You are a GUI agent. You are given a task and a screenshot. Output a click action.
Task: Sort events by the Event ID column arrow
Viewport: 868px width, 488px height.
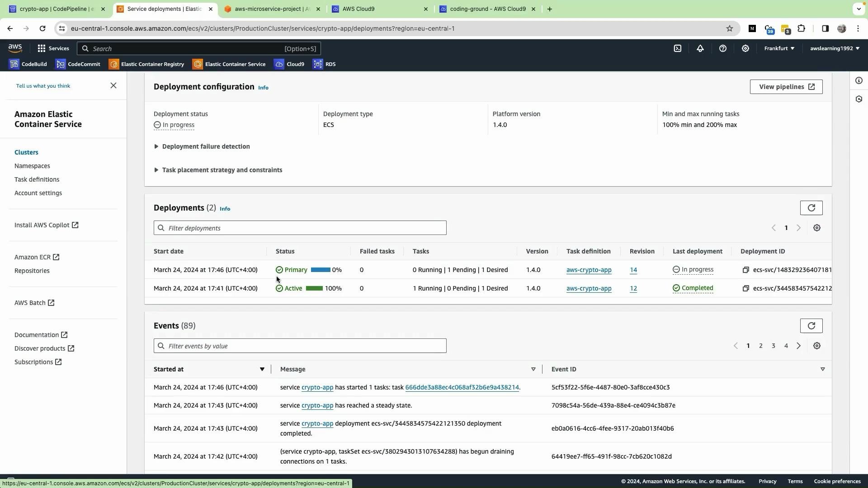click(823, 370)
